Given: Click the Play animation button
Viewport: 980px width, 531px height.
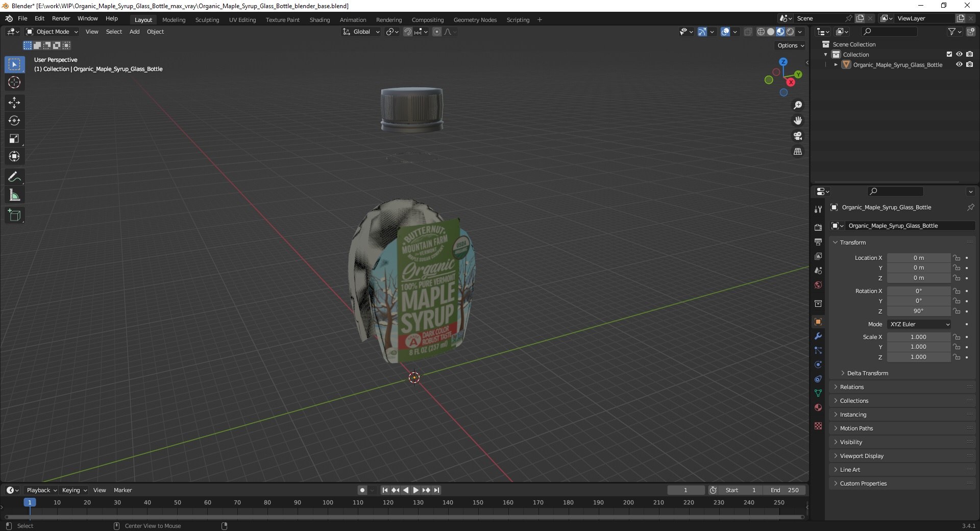Looking at the screenshot, I should point(415,490).
